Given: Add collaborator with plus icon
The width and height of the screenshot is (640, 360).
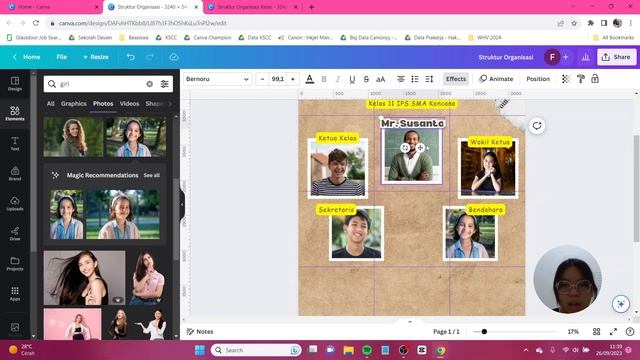Looking at the screenshot, I should pyautogui.click(x=566, y=57).
